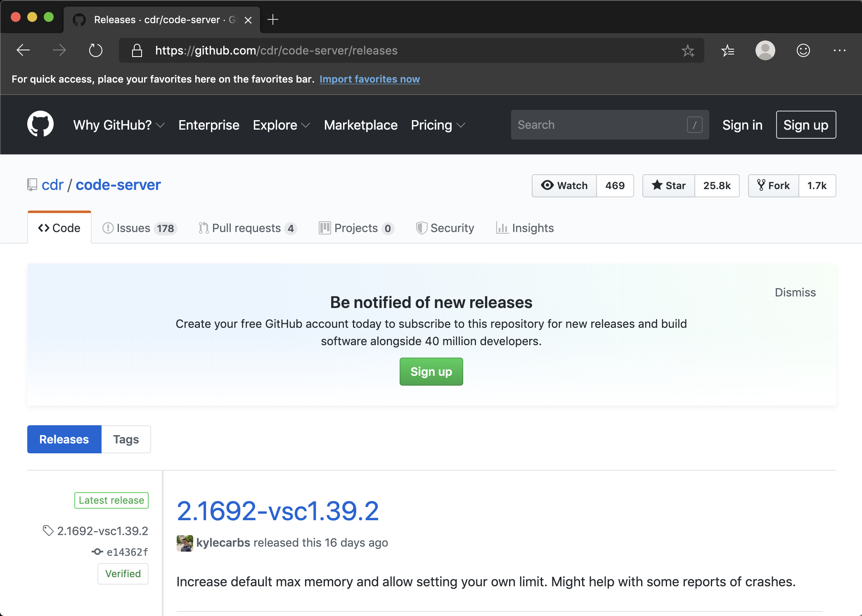Viewport: 862px width, 616px height.
Task: Switch to the Security tab
Action: click(445, 228)
